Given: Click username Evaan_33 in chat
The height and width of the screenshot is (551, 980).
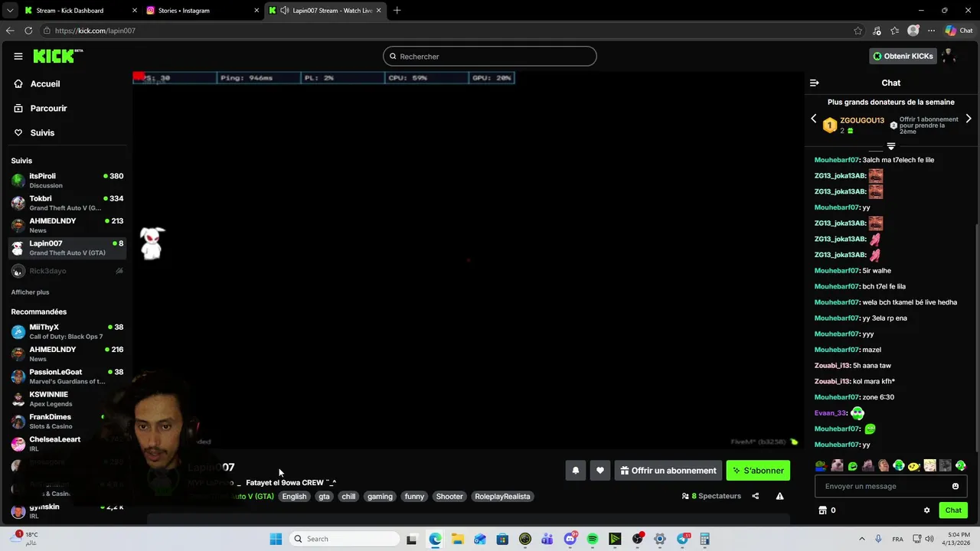Looking at the screenshot, I should tap(830, 413).
